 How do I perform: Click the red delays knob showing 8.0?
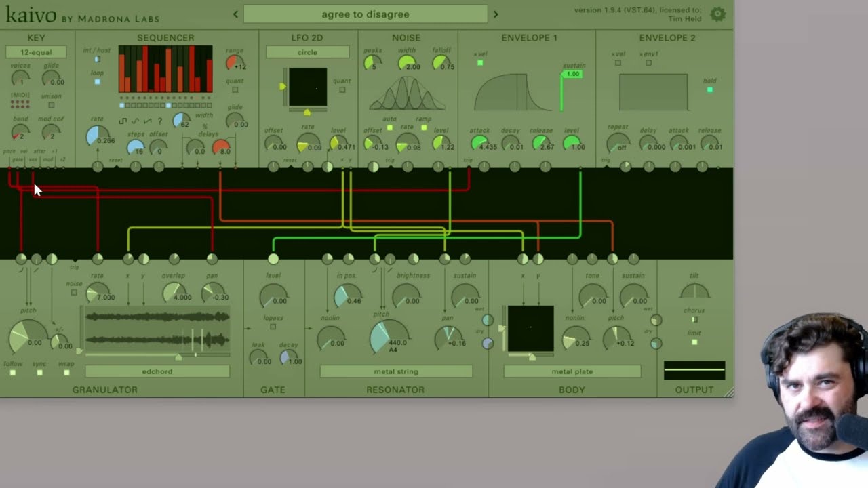tap(221, 147)
